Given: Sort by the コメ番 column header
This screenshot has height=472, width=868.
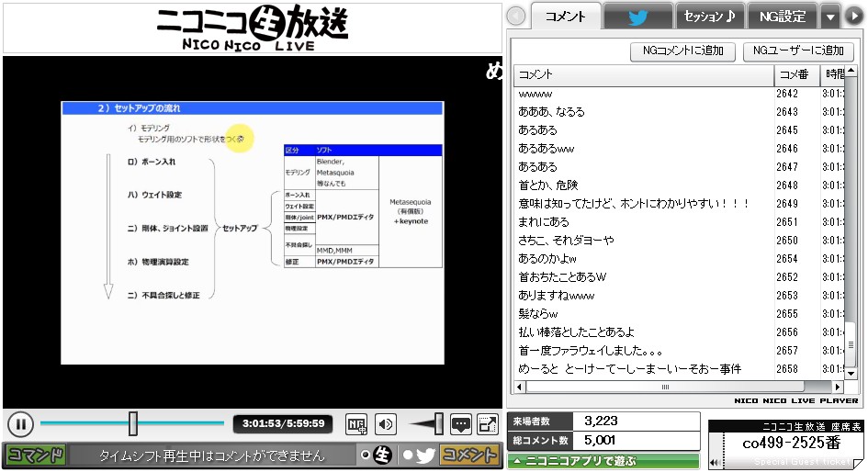Looking at the screenshot, I should click(x=796, y=74).
